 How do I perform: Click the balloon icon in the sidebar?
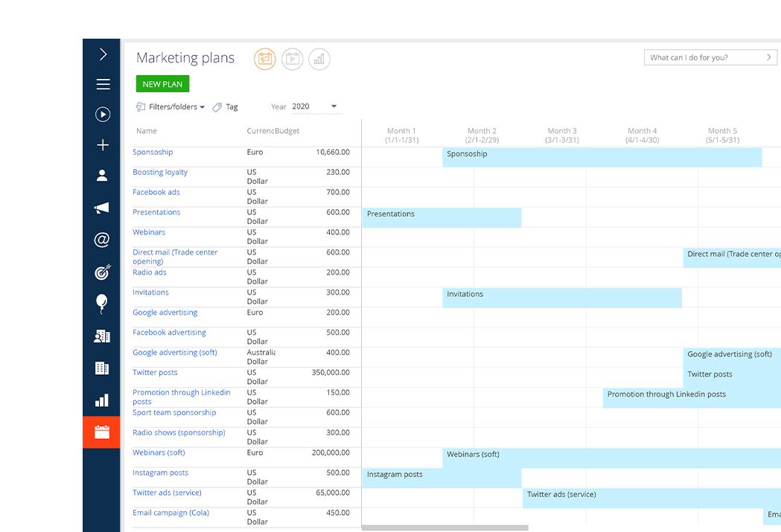[103, 303]
